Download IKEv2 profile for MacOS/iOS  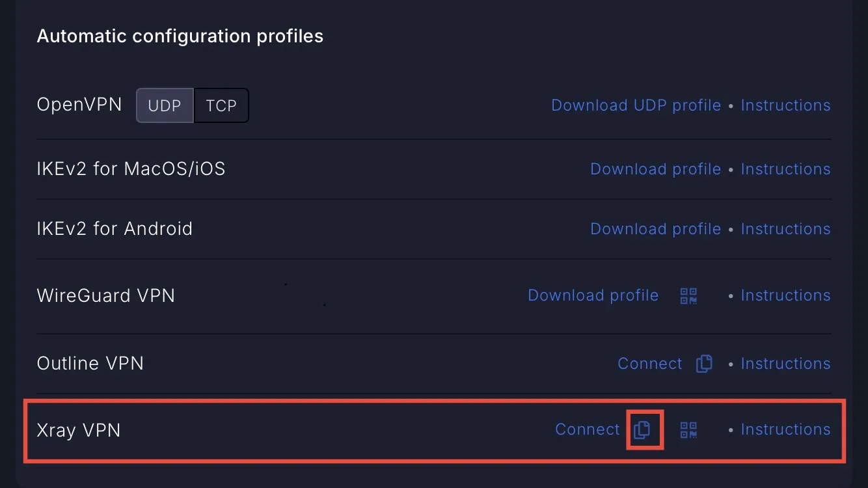coord(655,169)
